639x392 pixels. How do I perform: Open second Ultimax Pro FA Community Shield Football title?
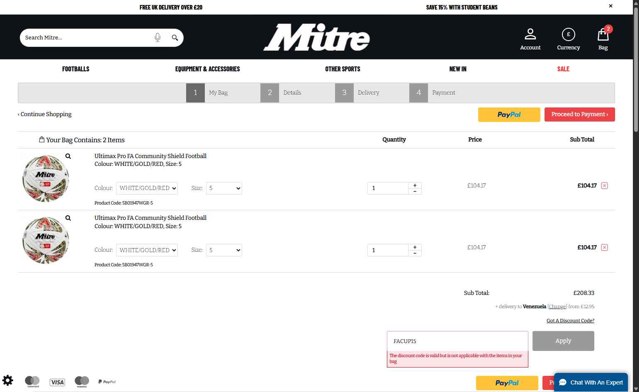click(x=150, y=218)
